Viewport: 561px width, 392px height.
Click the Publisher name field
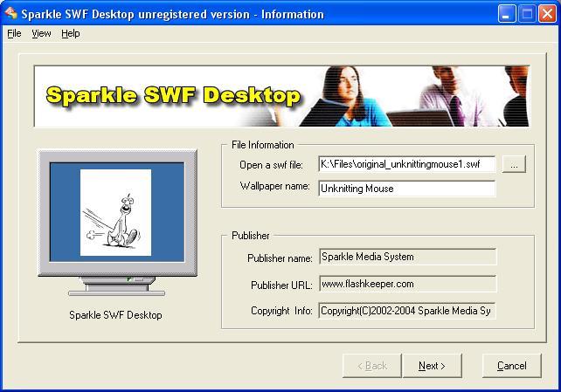[x=407, y=257]
